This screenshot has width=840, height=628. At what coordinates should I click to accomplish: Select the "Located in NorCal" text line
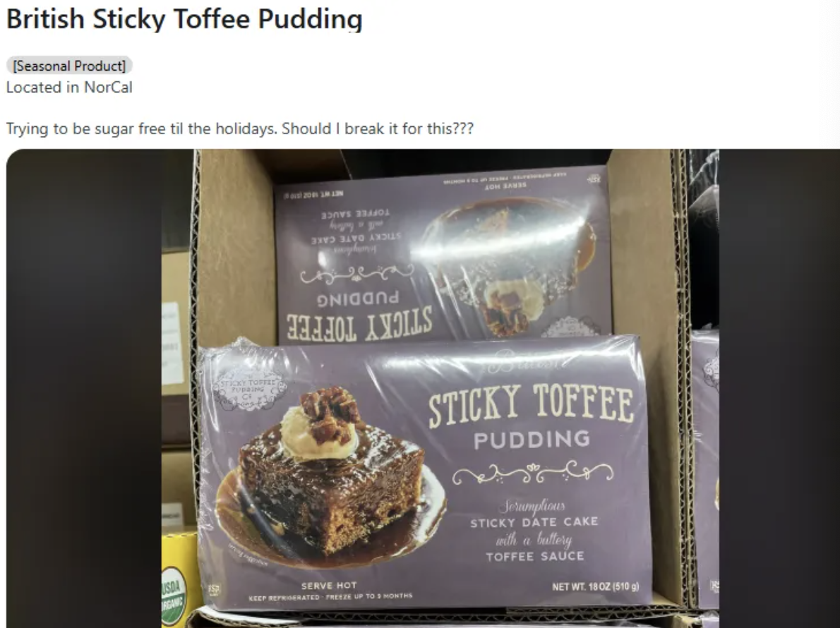69,87
